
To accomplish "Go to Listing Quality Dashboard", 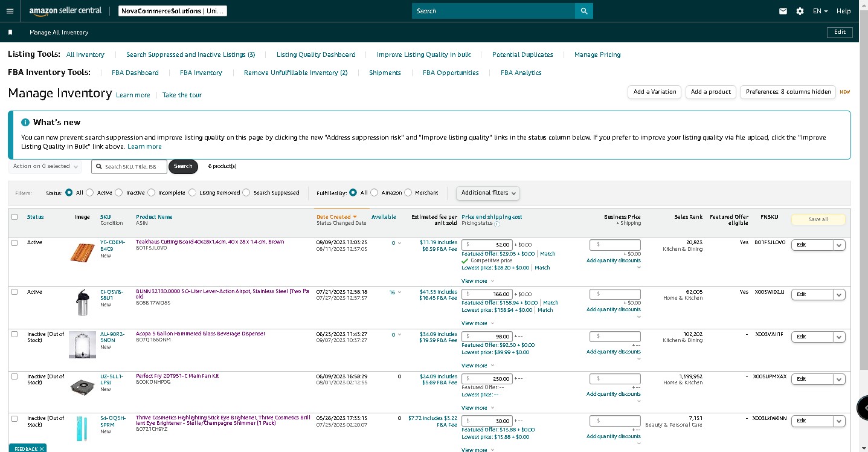I will 316,54.
